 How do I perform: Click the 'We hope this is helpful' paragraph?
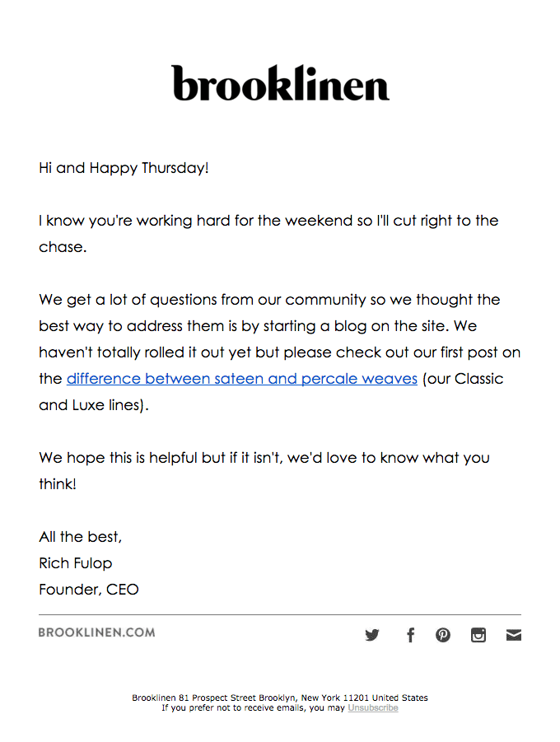click(264, 471)
